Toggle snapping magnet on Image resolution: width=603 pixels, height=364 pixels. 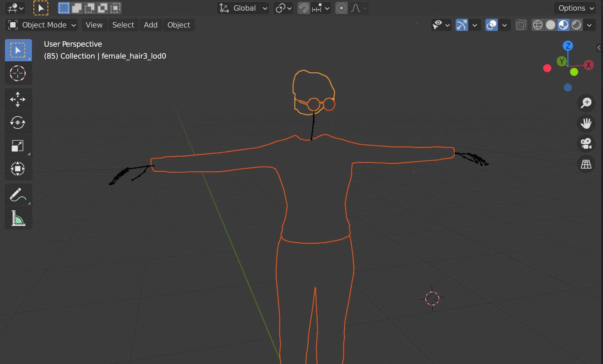(304, 8)
